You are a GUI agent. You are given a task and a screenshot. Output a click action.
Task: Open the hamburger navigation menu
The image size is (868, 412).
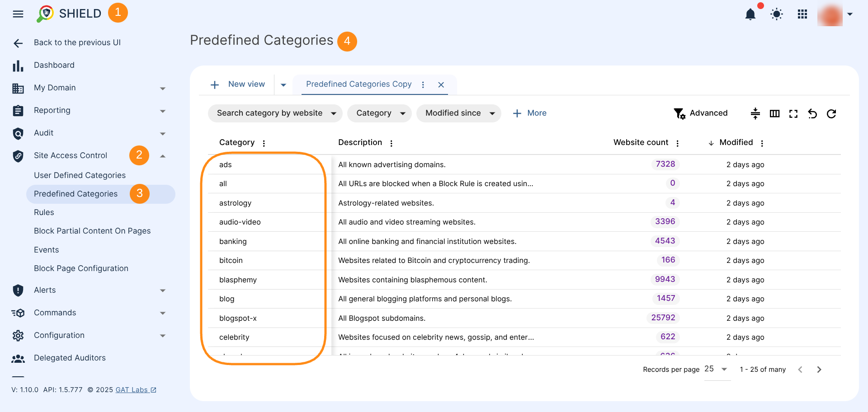18,14
